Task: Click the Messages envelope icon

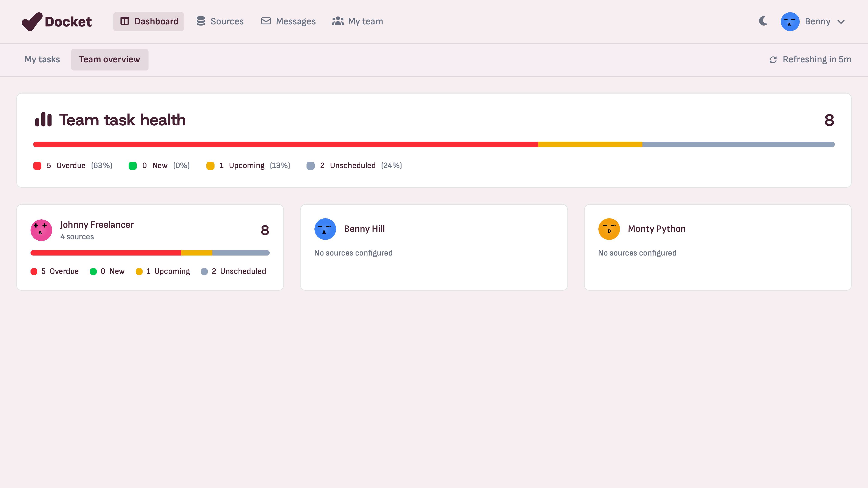Action: pyautogui.click(x=266, y=21)
